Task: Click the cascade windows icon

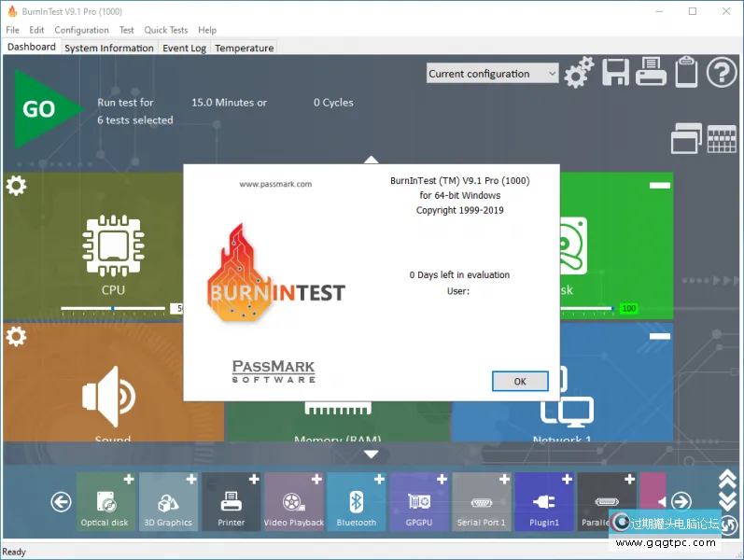Action: pyautogui.click(x=686, y=138)
